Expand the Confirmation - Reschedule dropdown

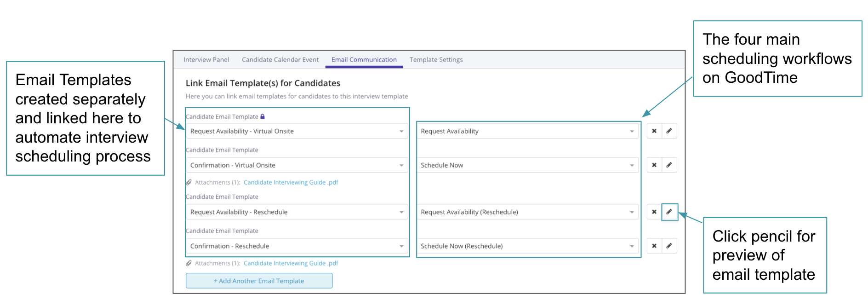pyautogui.click(x=297, y=246)
